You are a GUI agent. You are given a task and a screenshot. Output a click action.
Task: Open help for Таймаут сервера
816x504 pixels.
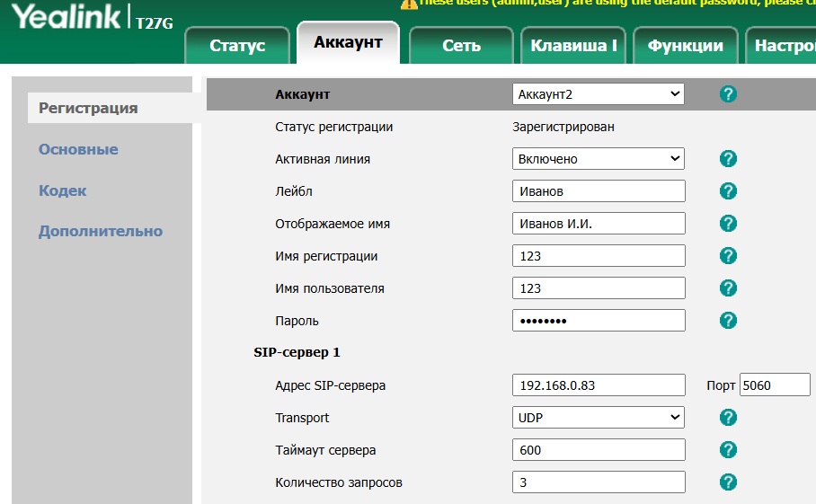pos(728,450)
